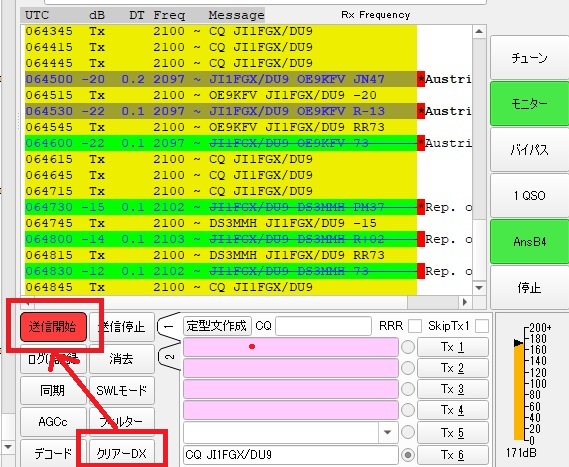Click the チューン (Tune) button
Screen dimensions: 569x467
[529, 57]
